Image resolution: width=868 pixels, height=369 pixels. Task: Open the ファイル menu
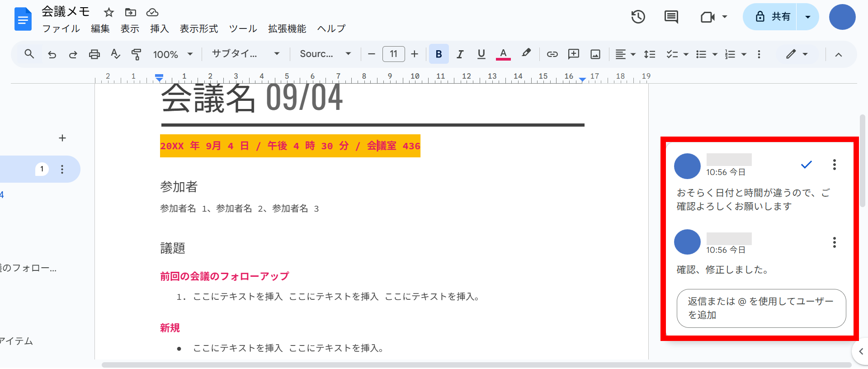(61, 28)
